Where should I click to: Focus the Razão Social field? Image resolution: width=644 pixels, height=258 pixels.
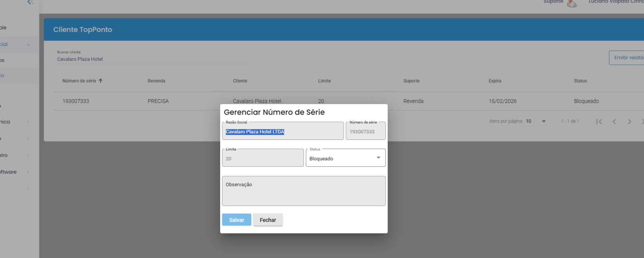(283, 131)
